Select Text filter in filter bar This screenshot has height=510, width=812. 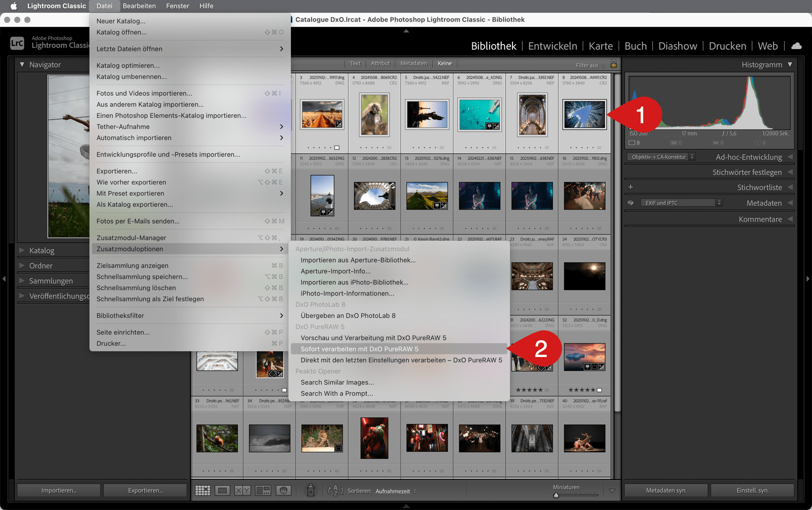point(355,64)
